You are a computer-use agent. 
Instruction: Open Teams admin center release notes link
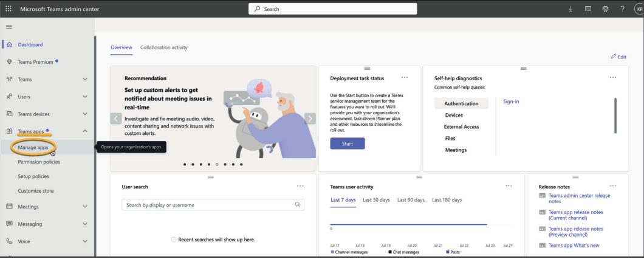click(x=579, y=199)
